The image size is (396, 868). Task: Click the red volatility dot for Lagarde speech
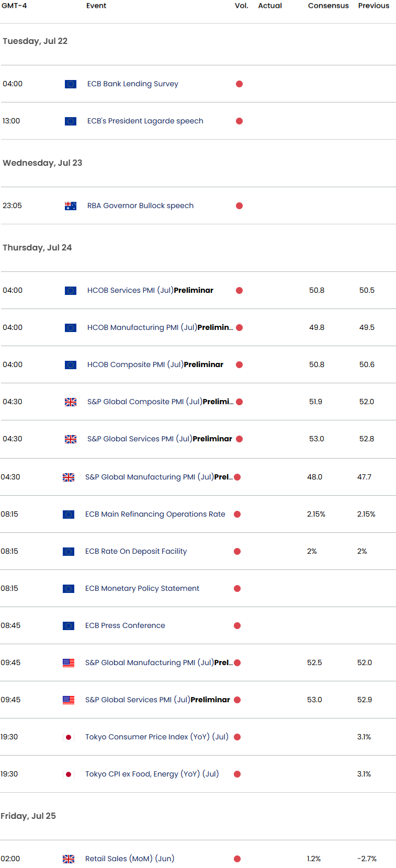[239, 121]
